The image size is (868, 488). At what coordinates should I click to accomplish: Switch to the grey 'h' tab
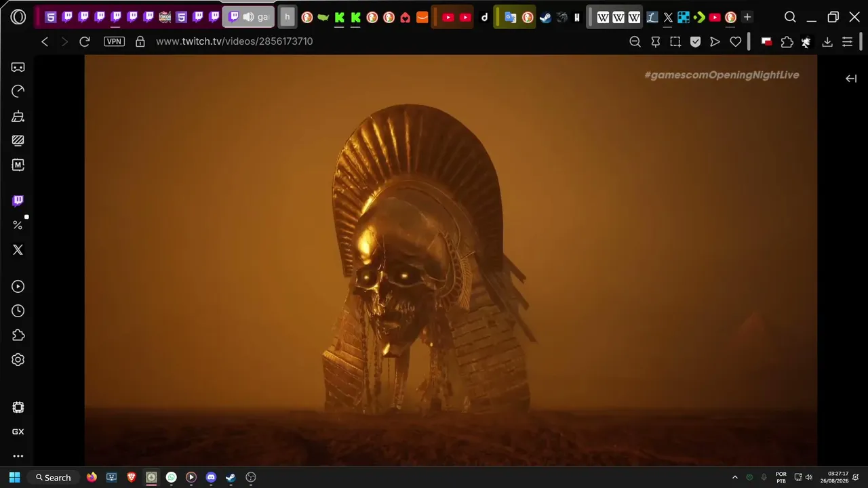(287, 17)
